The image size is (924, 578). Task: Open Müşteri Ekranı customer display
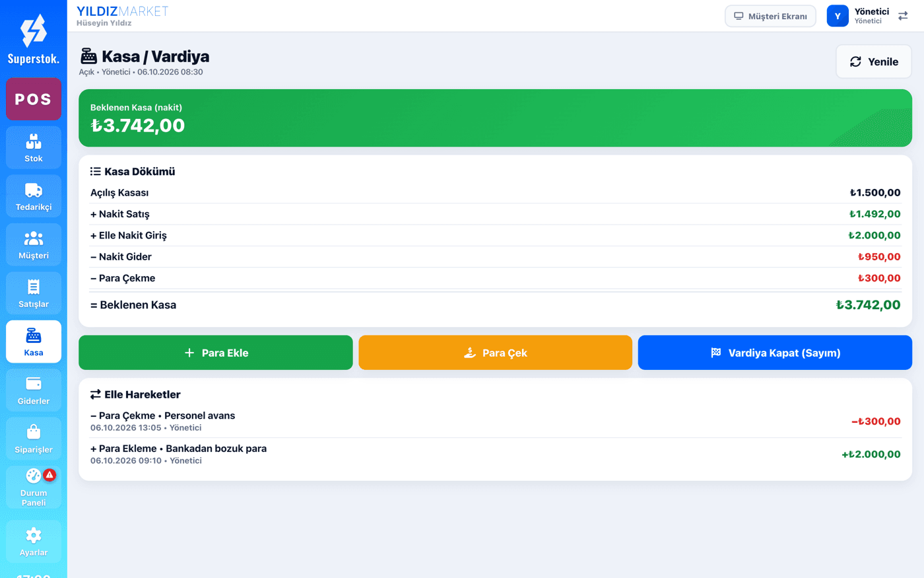tap(770, 16)
